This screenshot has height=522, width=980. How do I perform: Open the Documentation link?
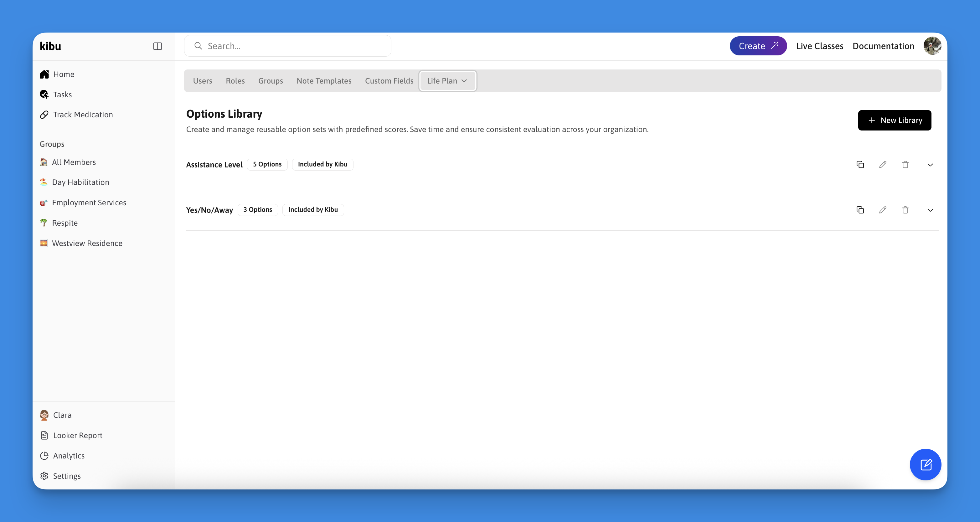click(883, 46)
